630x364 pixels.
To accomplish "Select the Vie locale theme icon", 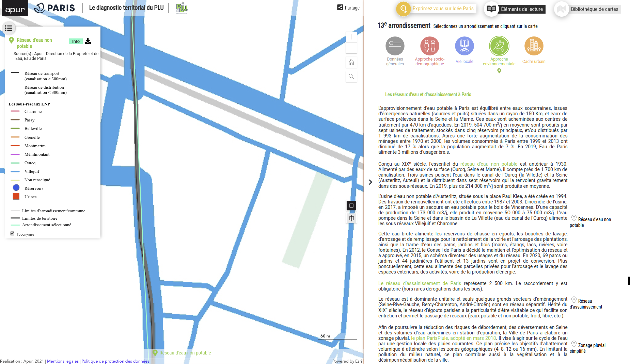I will click(x=464, y=46).
